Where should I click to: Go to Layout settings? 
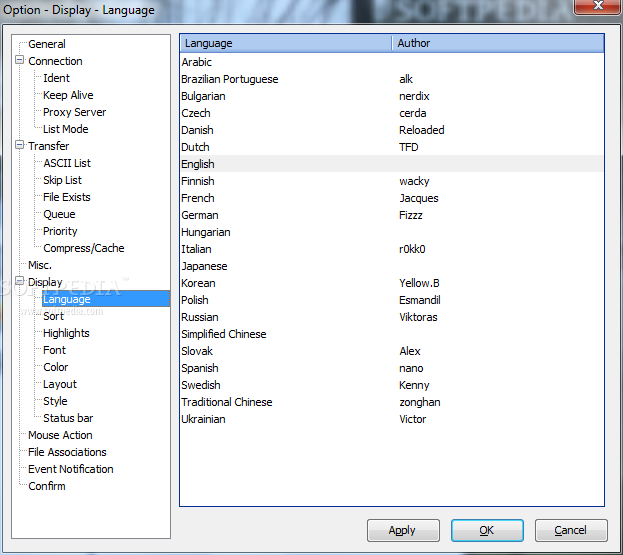60,384
